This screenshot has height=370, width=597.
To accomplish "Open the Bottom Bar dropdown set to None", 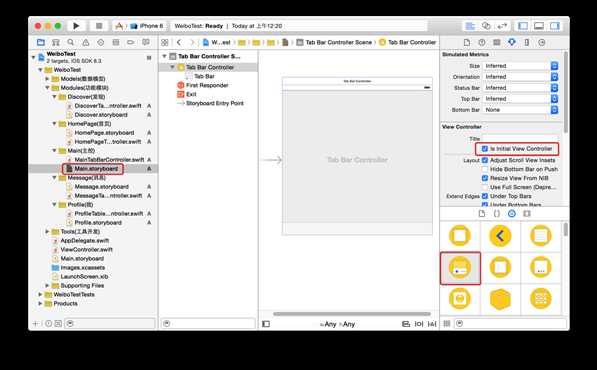I will pyautogui.click(x=520, y=110).
